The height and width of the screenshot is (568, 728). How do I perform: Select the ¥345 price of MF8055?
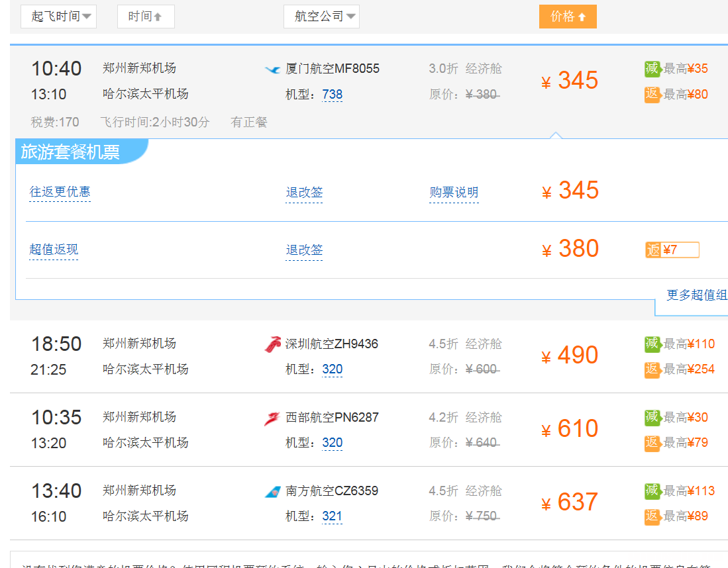tap(570, 80)
